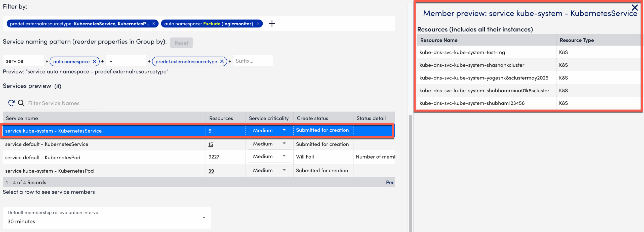The width and height of the screenshot is (644, 232).
Task: Click the '1 - 4 of 4 Records' text
Action: coord(26,182)
